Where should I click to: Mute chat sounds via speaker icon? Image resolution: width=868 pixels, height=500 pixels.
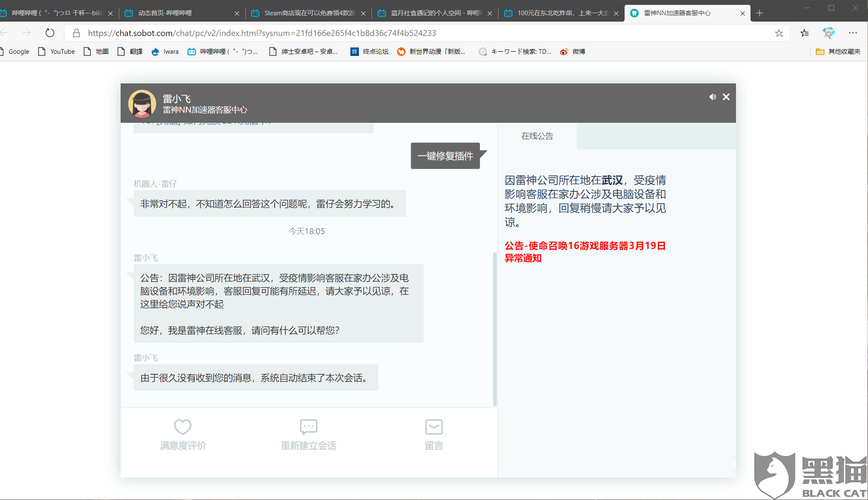(x=712, y=97)
